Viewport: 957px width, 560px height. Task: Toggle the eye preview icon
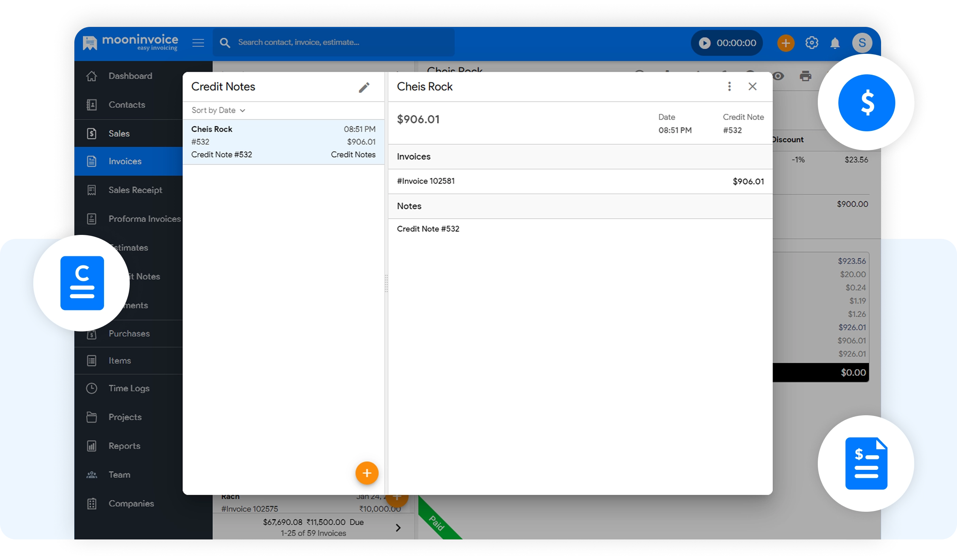pyautogui.click(x=778, y=76)
